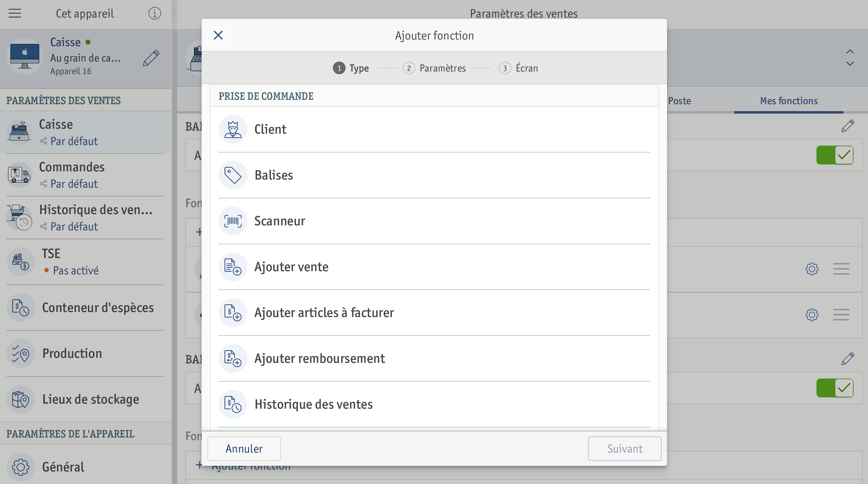Select the Scanneur barcode icon

pos(233,221)
